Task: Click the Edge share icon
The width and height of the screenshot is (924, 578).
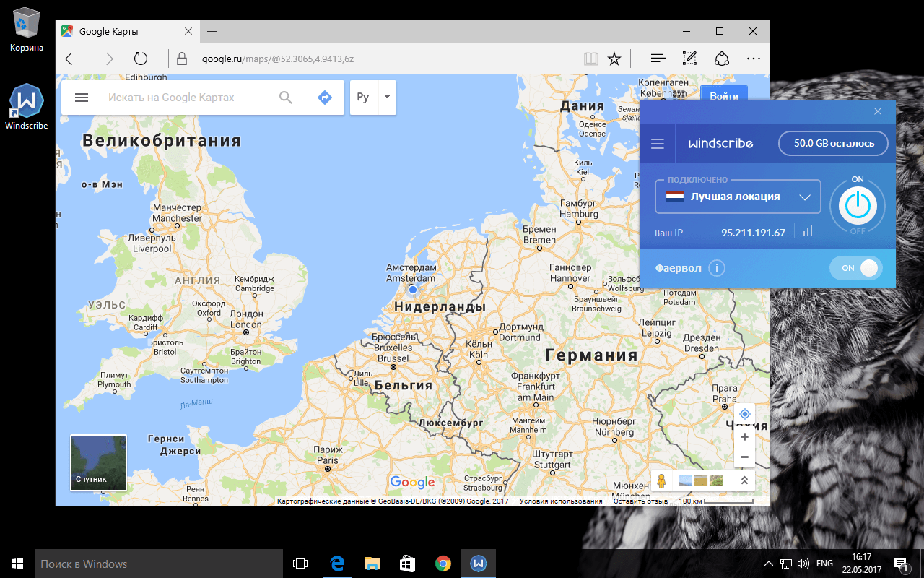Action: point(721,59)
